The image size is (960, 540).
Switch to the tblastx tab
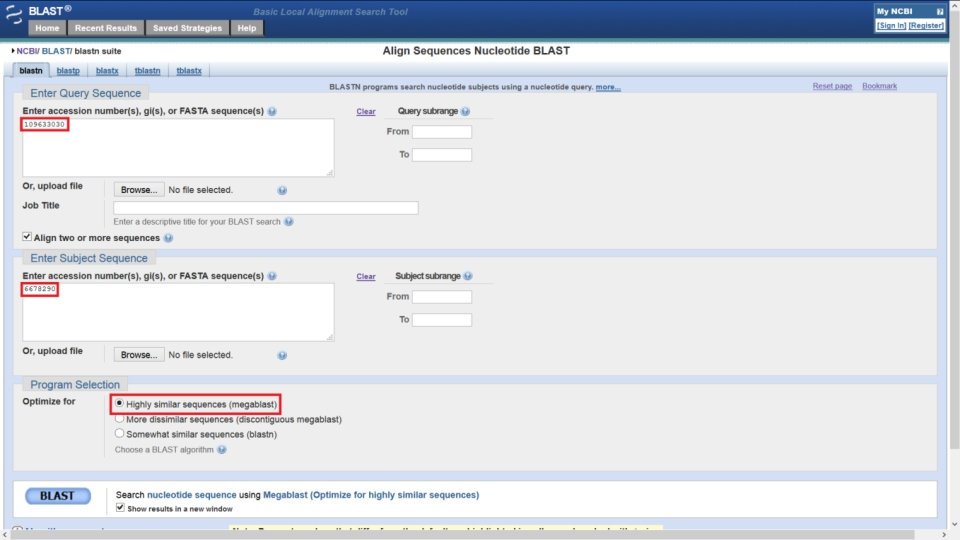[189, 71]
